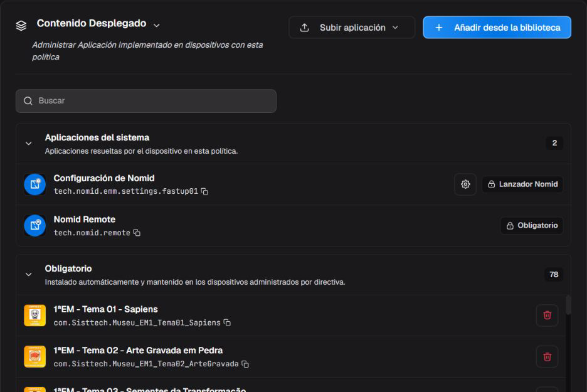This screenshot has height=392, width=587.
Task: Click the Nomid Remote app icon
Action: click(35, 225)
